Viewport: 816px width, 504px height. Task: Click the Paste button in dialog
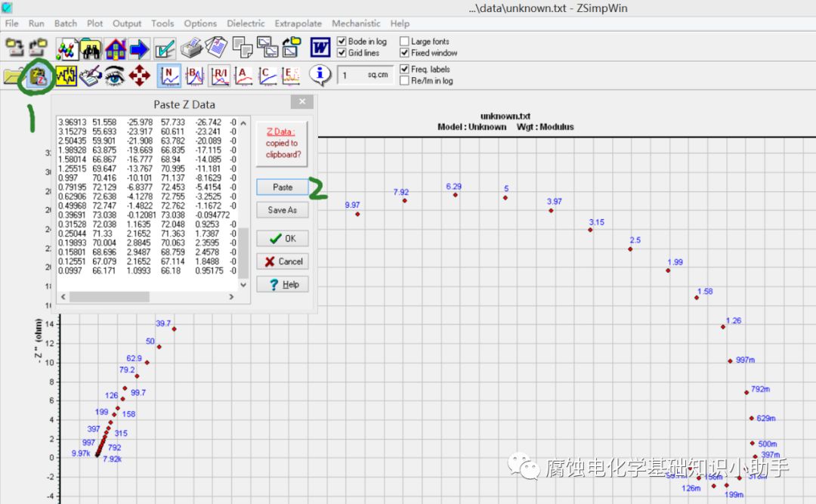click(x=282, y=187)
